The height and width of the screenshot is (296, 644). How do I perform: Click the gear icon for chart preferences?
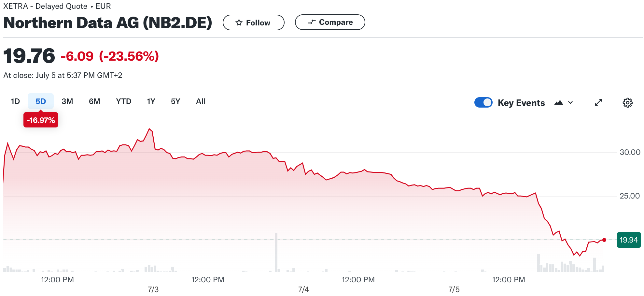(627, 102)
